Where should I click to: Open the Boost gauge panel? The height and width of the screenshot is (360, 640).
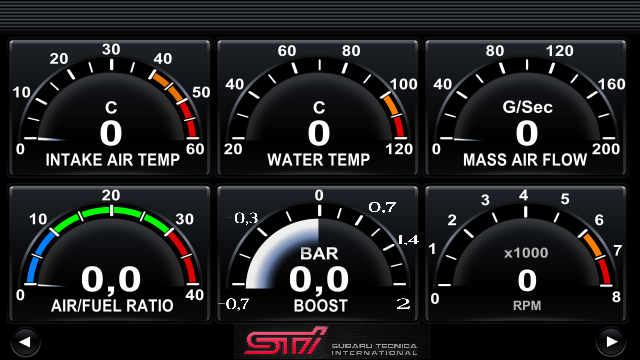(x=318, y=253)
